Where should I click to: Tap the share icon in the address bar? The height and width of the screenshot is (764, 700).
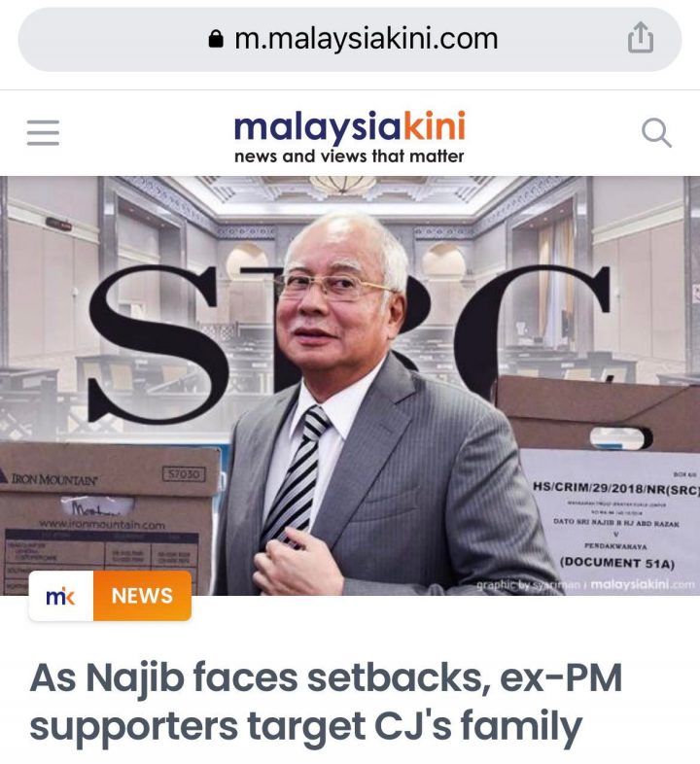click(x=640, y=38)
